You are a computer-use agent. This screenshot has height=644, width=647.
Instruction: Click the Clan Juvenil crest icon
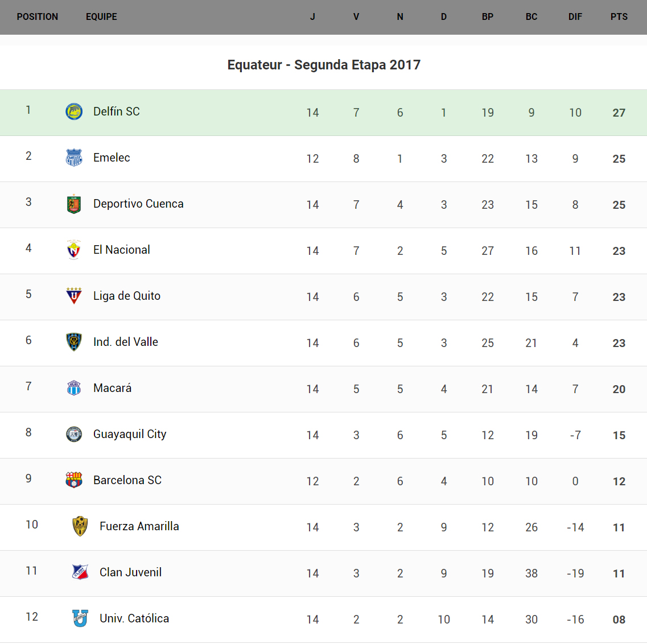tap(80, 572)
